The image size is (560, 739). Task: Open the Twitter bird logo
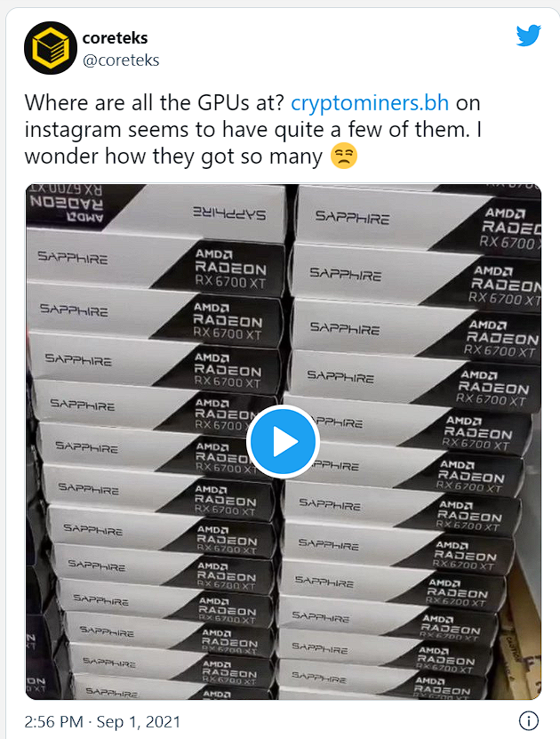[528, 36]
